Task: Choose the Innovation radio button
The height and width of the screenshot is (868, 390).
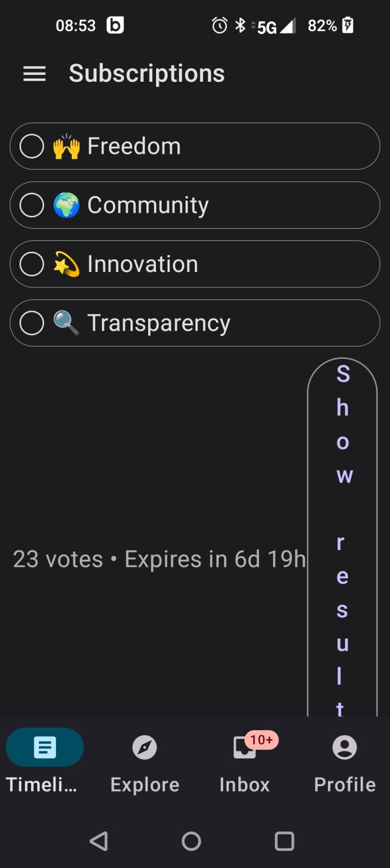Action: pyautogui.click(x=32, y=264)
